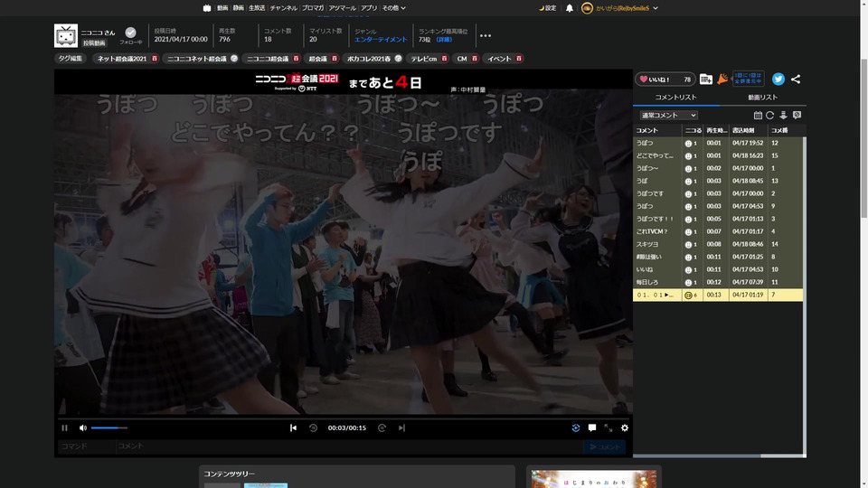868x488 pixels.
Task: Toggle the loop playback icon
Action: pyautogui.click(x=576, y=427)
